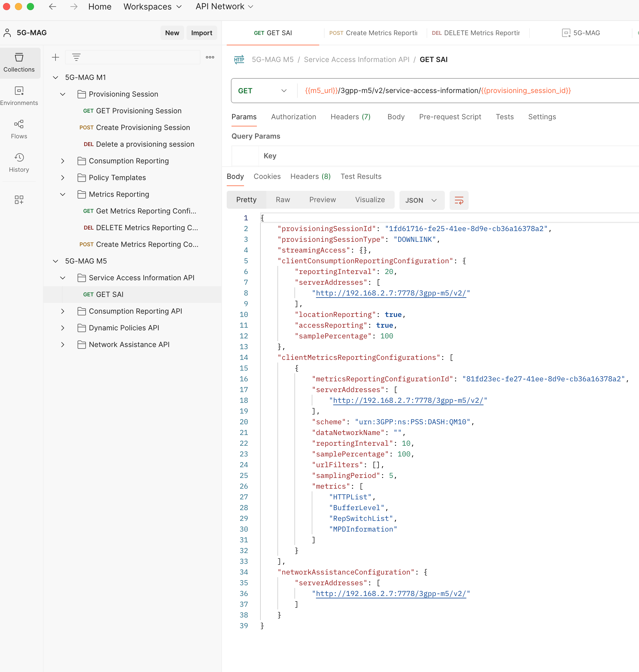This screenshot has height=672, width=639.
Task: Click inside the request URL field
Action: pyautogui.click(x=436, y=91)
